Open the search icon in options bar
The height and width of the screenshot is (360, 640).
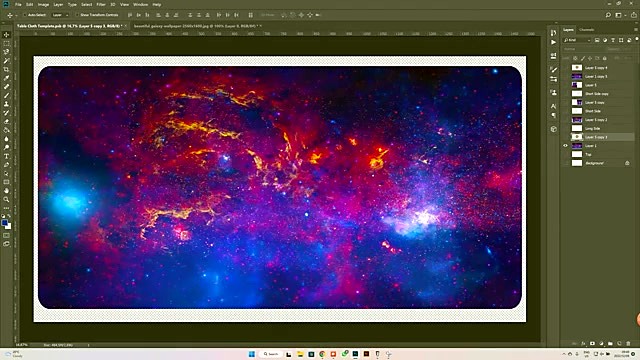click(608, 15)
